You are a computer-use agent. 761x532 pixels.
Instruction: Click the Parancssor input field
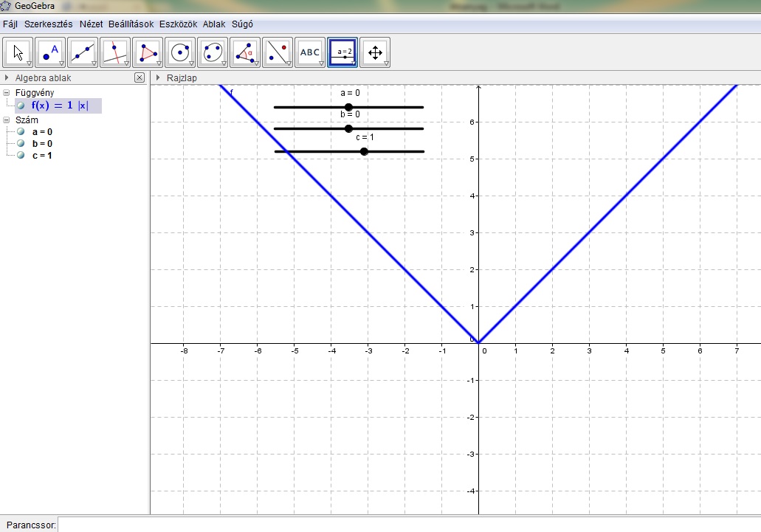(409, 525)
